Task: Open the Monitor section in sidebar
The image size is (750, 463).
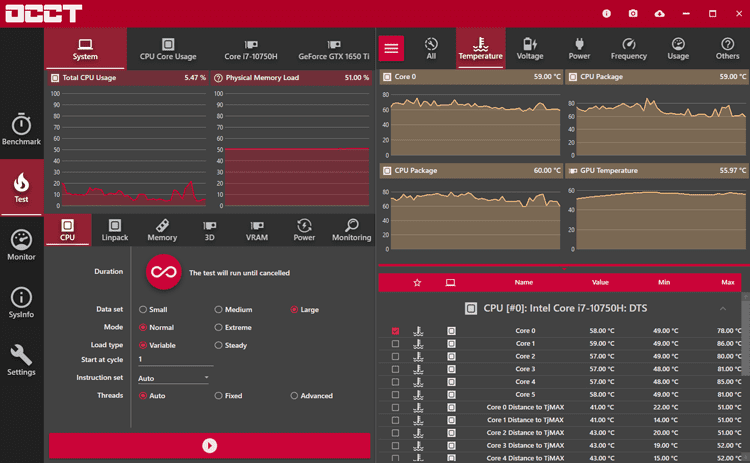Action: pyautogui.click(x=22, y=245)
